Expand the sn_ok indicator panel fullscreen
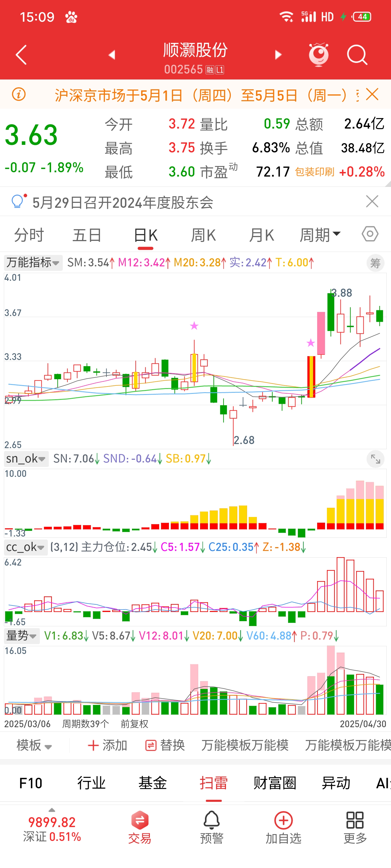Screen dimensions: 391x868 click(x=375, y=459)
